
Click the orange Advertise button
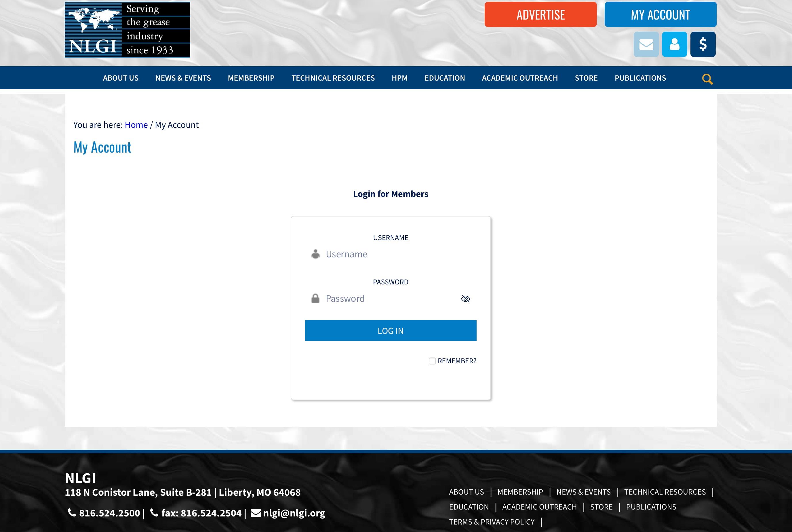(540, 15)
